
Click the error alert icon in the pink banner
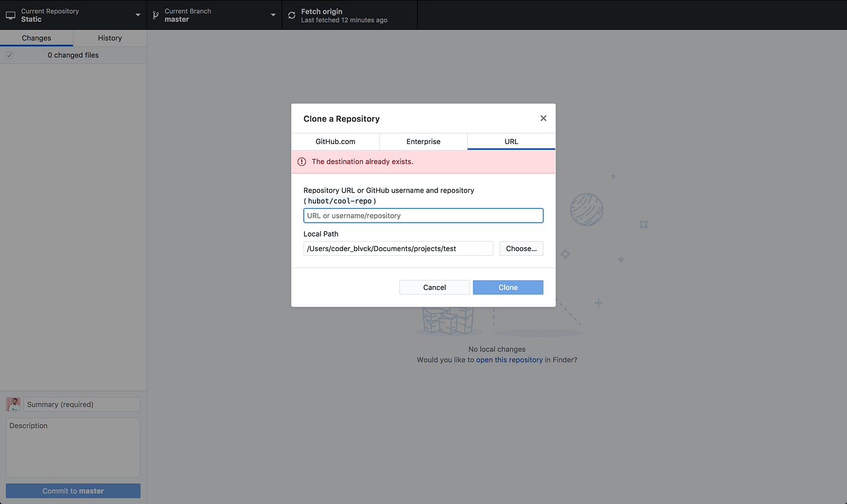point(301,162)
